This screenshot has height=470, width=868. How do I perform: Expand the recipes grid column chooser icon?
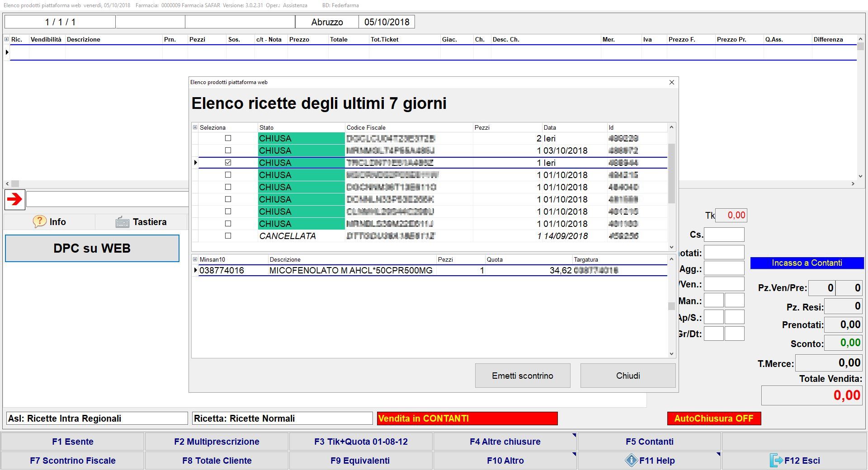click(195, 127)
